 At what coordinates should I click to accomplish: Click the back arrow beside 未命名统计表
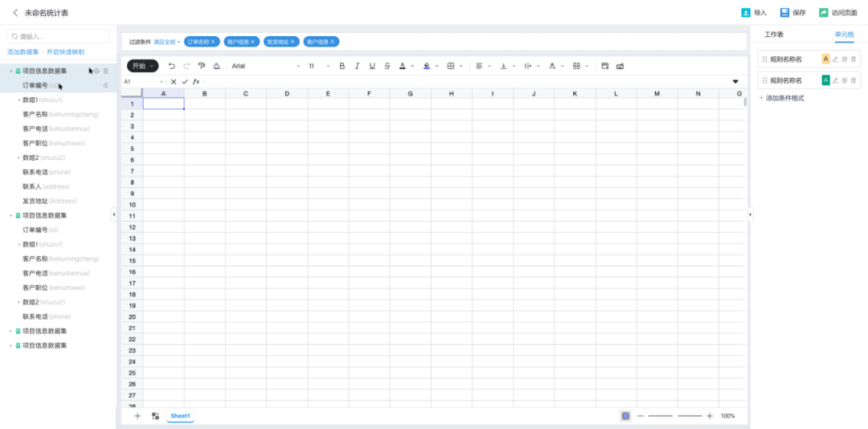tap(15, 13)
